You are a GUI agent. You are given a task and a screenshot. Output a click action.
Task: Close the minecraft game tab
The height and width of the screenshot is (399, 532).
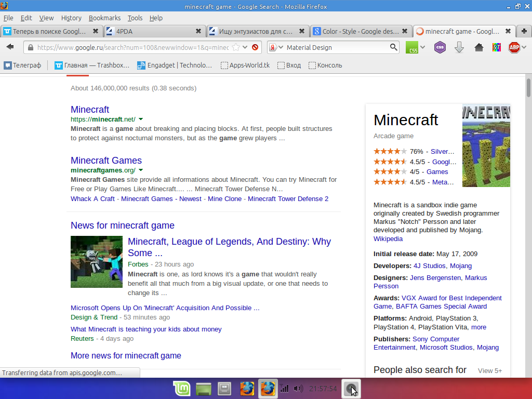coord(508,31)
